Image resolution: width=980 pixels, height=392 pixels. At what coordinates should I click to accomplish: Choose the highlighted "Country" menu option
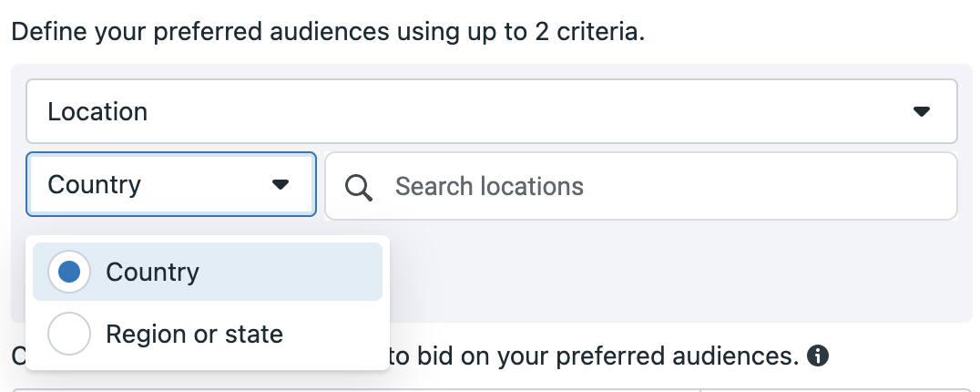point(208,272)
